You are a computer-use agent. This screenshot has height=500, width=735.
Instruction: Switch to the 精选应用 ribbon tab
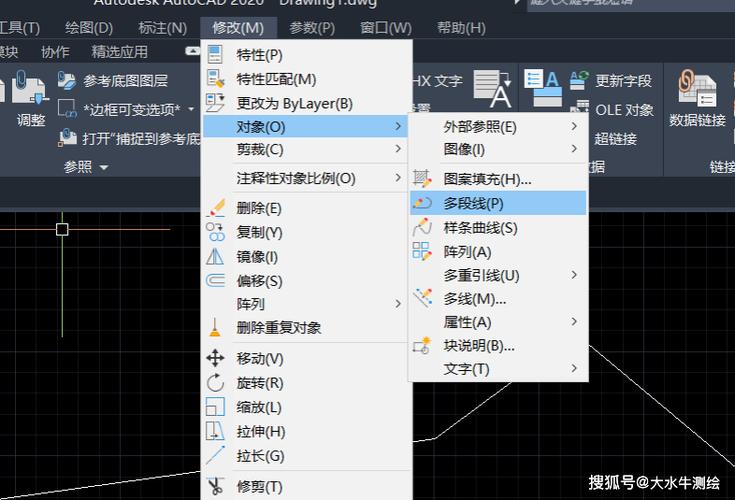(120, 52)
